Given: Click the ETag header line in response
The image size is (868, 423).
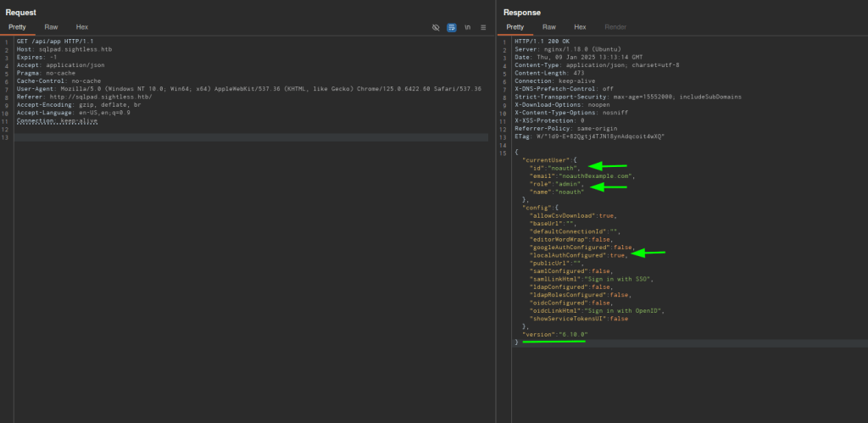Looking at the screenshot, I should tap(589, 136).
